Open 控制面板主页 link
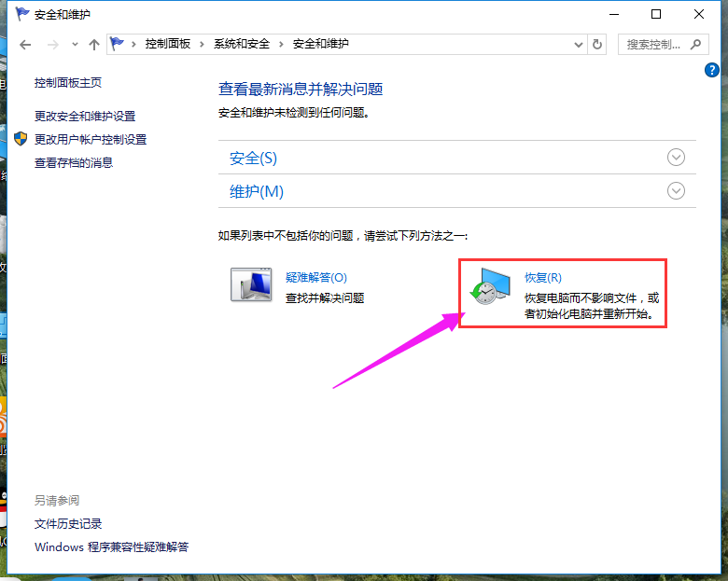The height and width of the screenshot is (581, 728). [x=68, y=82]
